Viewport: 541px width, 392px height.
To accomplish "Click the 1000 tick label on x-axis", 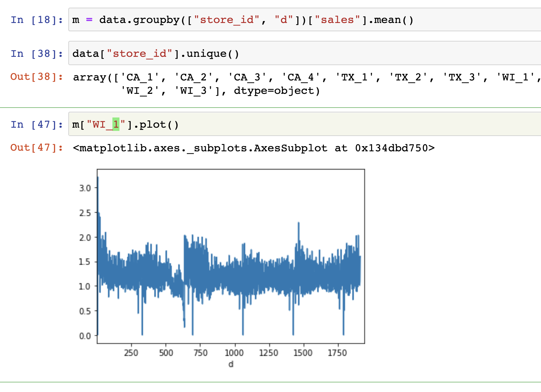I will (x=234, y=353).
